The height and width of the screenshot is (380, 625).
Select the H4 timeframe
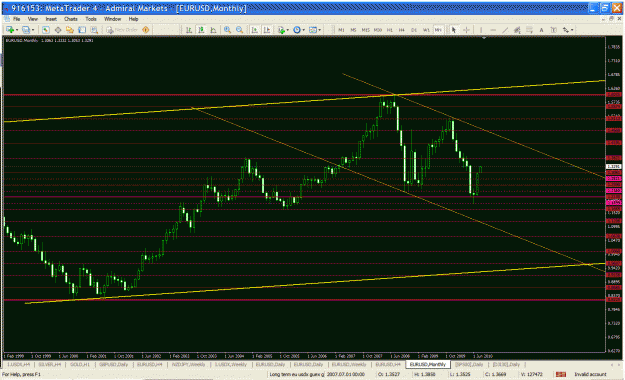[402, 30]
